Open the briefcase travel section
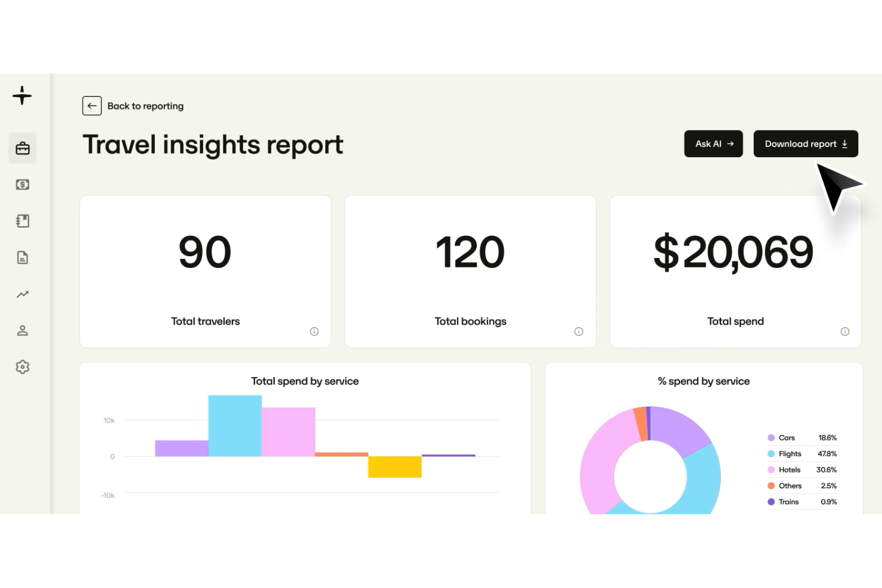This screenshot has width=882, height=588. (23, 148)
